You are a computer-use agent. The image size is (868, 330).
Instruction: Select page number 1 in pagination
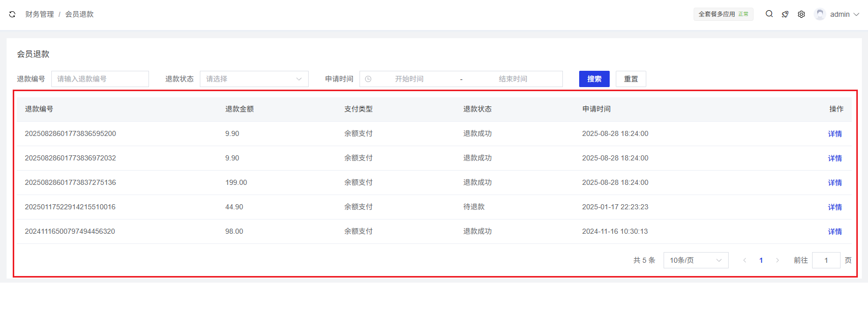[761, 260]
